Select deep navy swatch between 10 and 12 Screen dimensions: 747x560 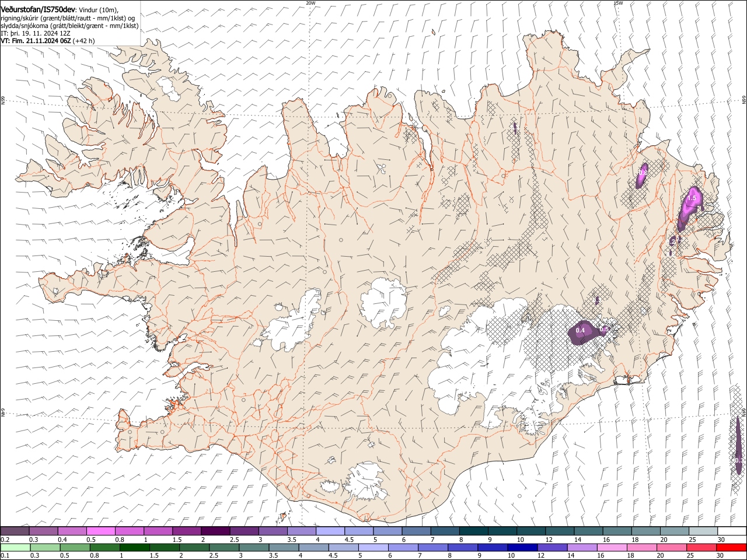click(x=522, y=548)
